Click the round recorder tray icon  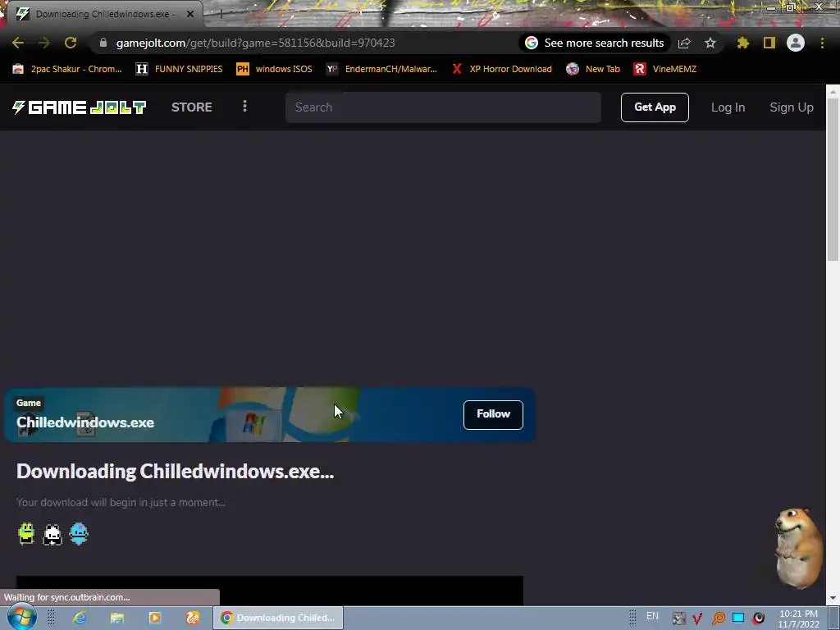coord(758,619)
